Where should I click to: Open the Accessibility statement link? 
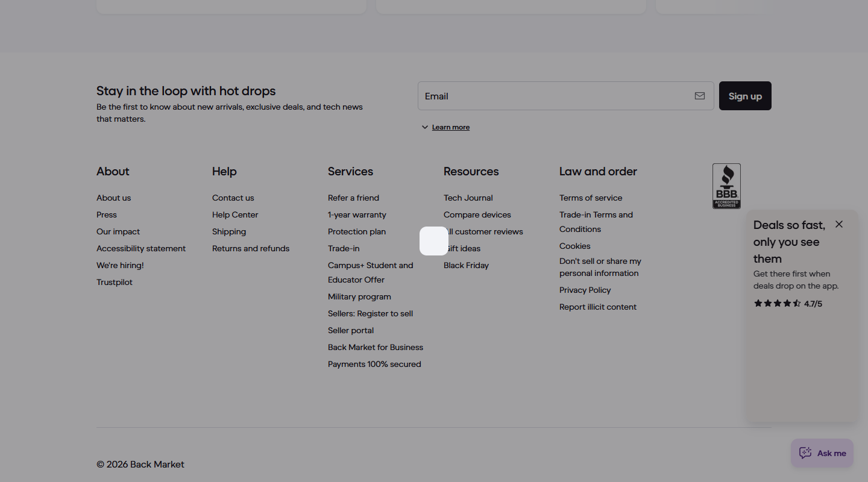pos(141,248)
